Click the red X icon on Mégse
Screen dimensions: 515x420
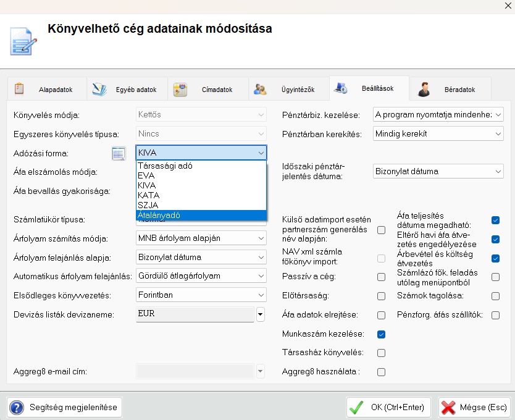point(448,408)
